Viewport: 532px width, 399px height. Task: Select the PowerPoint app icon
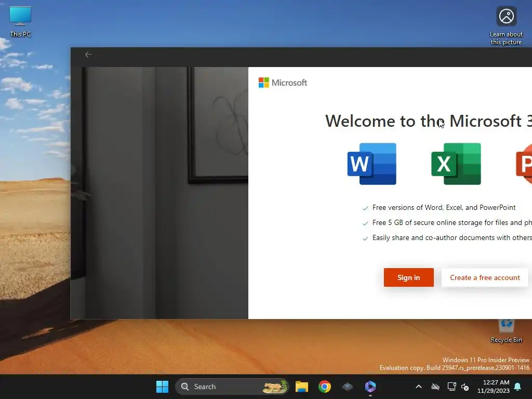(524, 164)
